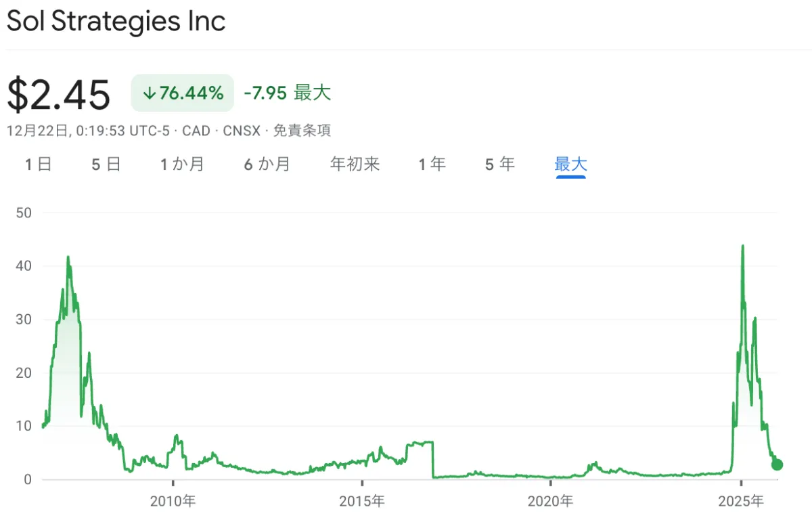Viewport: 812px width, 520px height.
Task: Click the timestamp showing 12月22日
Action: click(37, 131)
